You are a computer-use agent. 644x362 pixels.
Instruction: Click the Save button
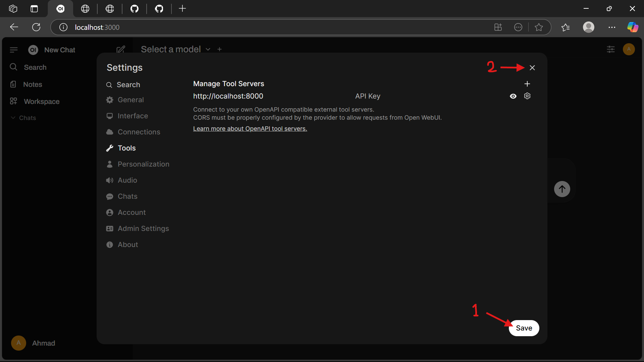click(x=524, y=328)
